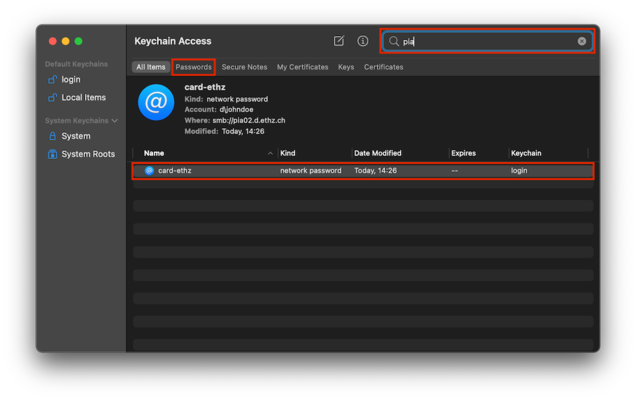Switch to the Secure Notes tab

click(x=244, y=67)
